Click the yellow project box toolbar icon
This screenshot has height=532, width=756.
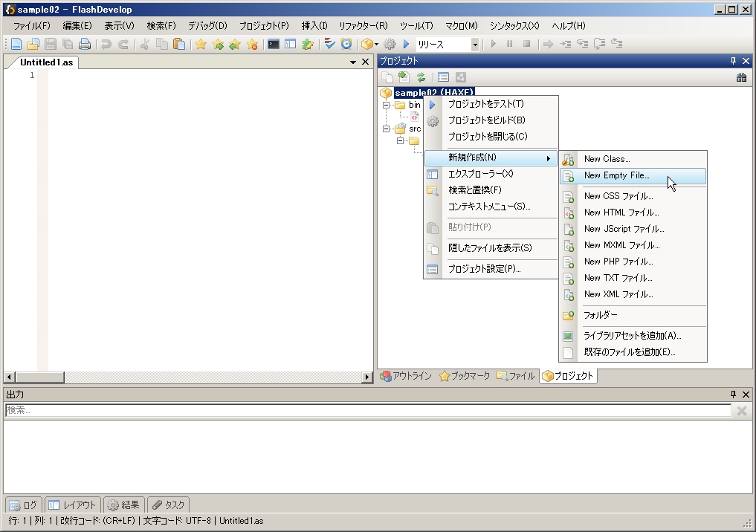[367, 45]
